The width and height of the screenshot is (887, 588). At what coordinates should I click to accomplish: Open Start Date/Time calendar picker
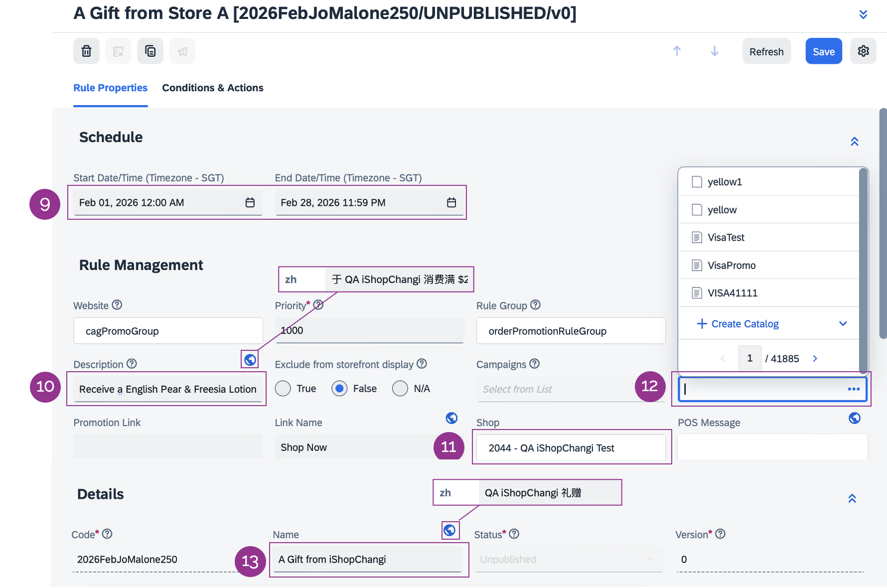pos(250,202)
